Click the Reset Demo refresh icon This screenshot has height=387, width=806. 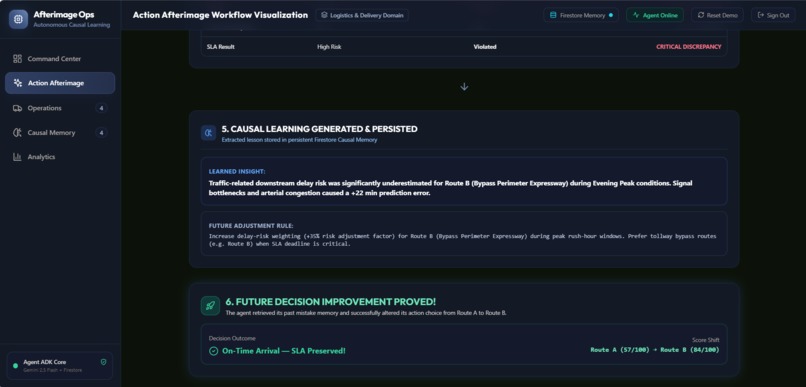click(x=701, y=15)
